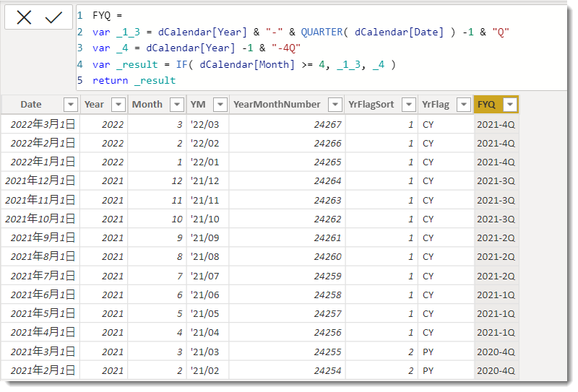Click formula line 4 with the IF expression
This screenshot has height=392, width=578.
[x=244, y=65]
